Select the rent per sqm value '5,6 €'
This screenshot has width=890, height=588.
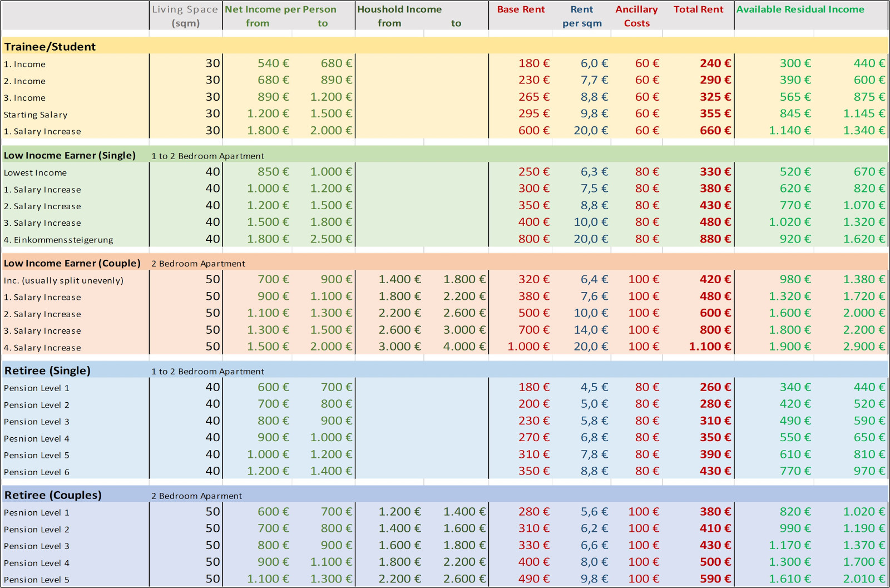point(594,512)
